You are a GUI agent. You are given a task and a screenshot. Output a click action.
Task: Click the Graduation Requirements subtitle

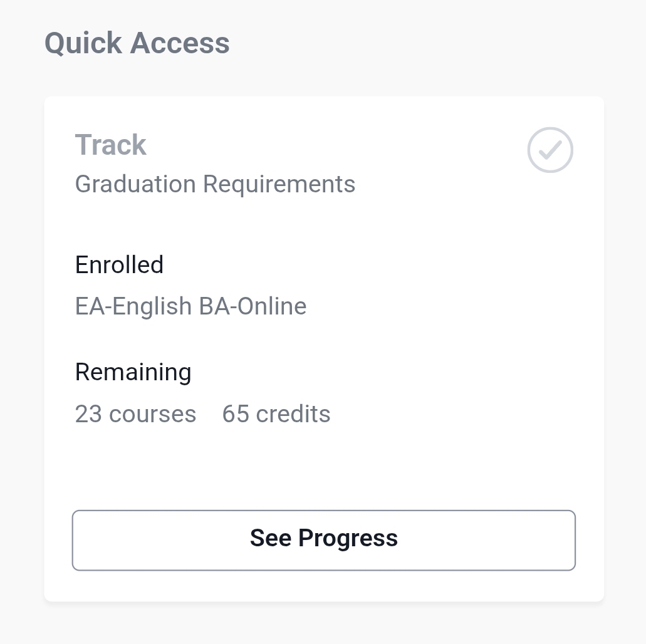point(215,184)
